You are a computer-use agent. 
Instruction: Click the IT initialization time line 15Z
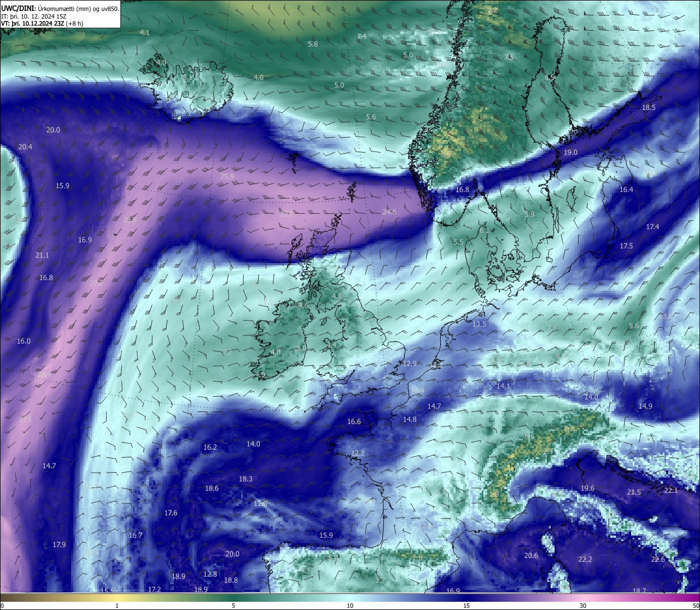[34, 16]
